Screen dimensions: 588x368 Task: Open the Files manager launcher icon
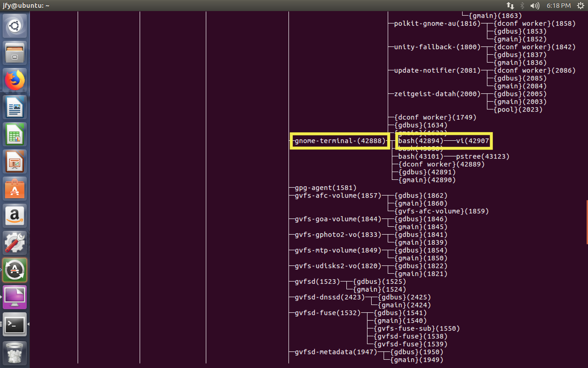click(15, 53)
